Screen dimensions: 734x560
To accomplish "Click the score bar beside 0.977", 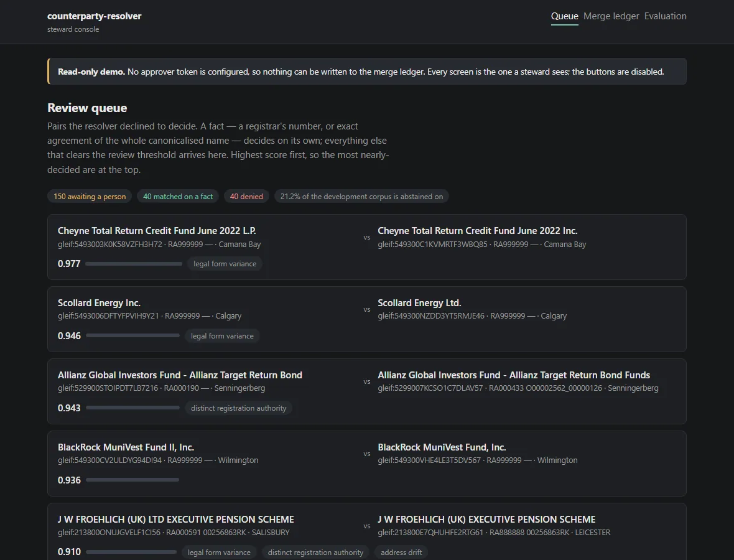I will pyautogui.click(x=133, y=264).
